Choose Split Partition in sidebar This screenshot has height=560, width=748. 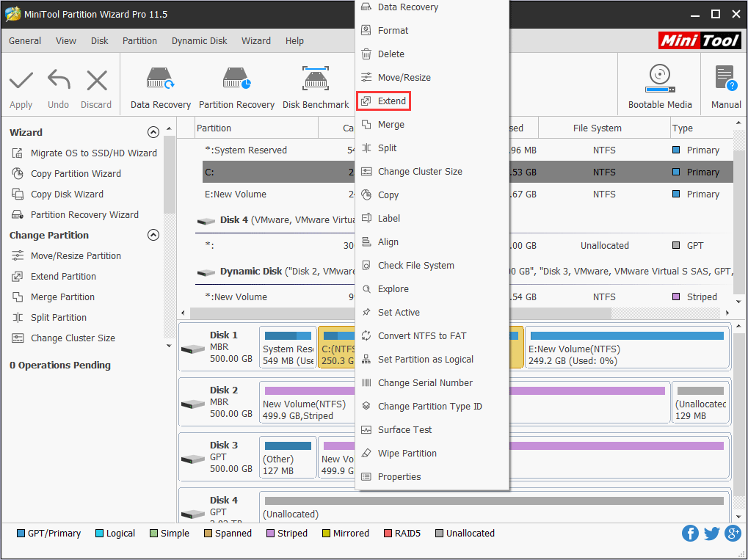click(x=49, y=317)
